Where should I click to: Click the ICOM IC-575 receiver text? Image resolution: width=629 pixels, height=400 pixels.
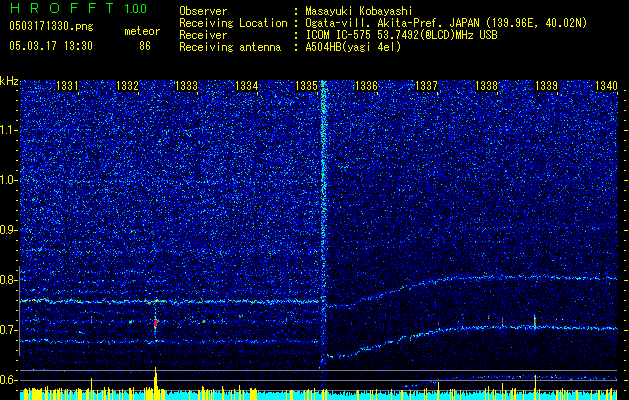click(x=401, y=35)
